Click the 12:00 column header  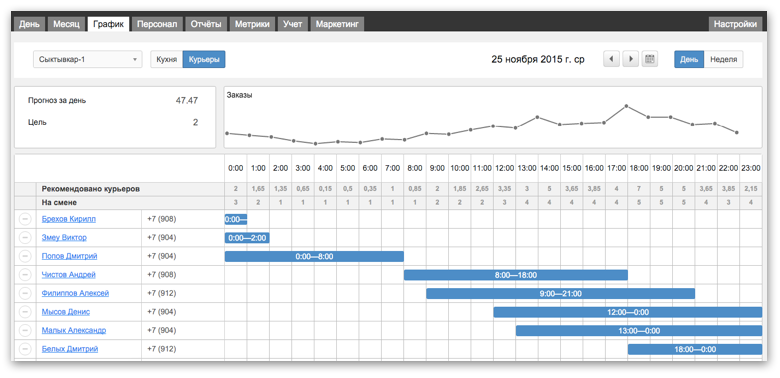[x=504, y=169]
